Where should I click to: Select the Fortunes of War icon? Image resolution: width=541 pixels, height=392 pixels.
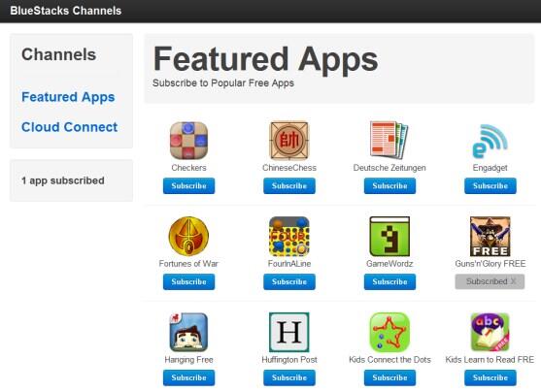pos(188,236)
